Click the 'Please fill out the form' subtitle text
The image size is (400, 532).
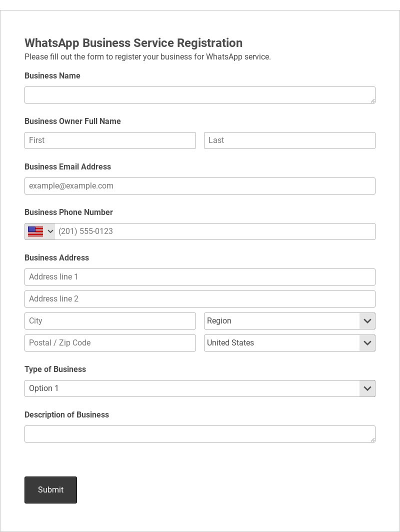point(147,56)
